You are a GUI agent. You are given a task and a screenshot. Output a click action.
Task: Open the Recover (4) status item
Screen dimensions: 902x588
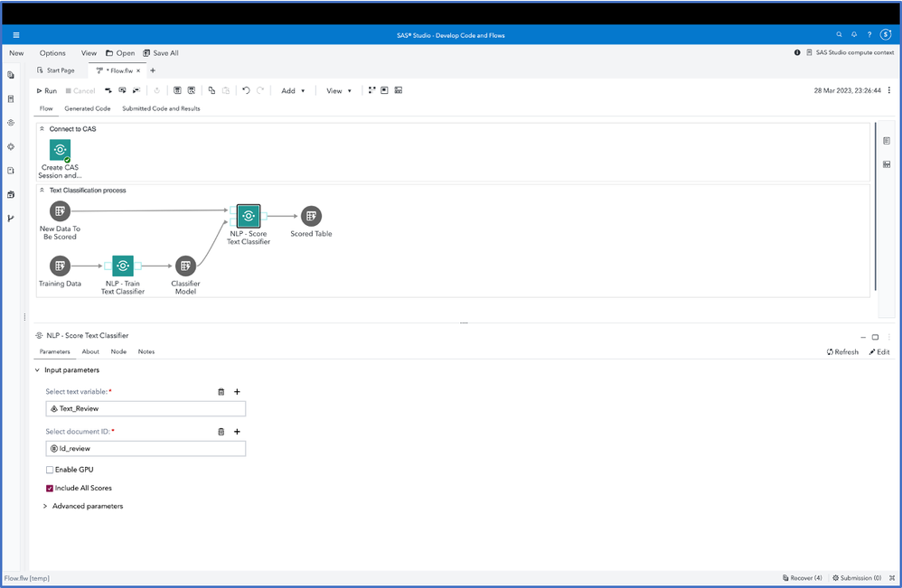click(802, 578)
